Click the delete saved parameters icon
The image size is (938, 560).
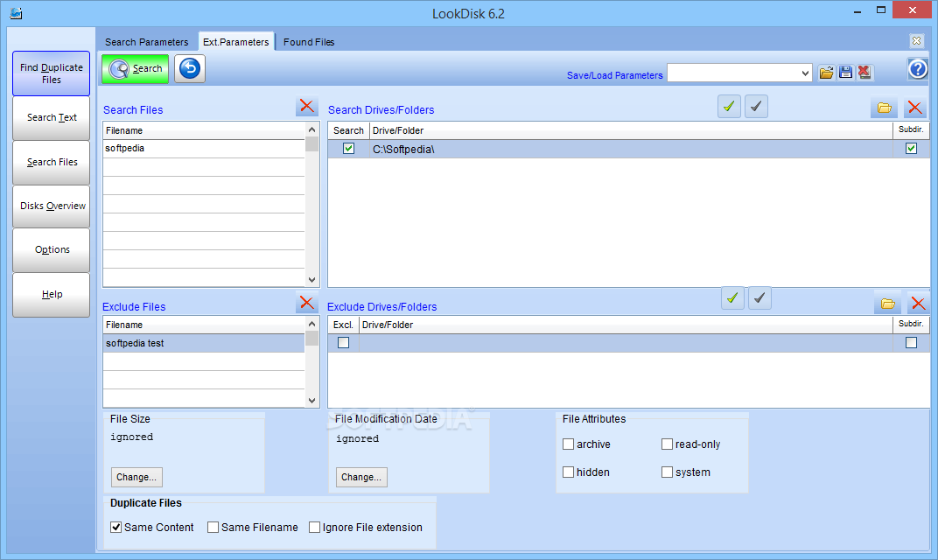pos(864,73)
